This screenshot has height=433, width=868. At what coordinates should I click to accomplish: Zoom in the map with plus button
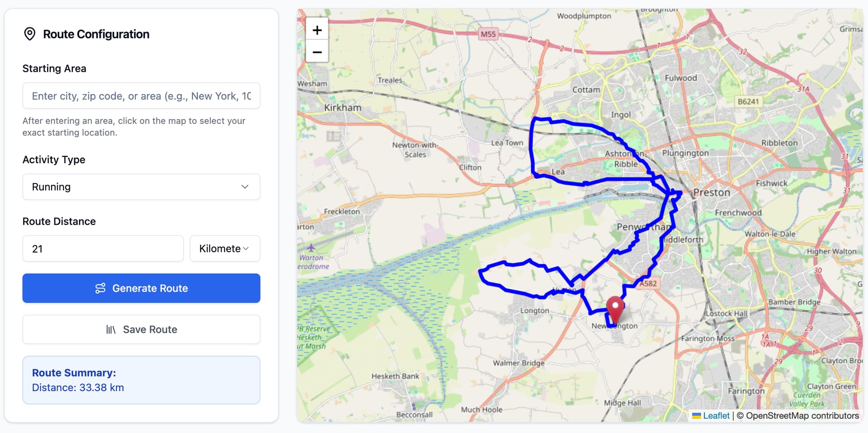(x=317, y=30)
